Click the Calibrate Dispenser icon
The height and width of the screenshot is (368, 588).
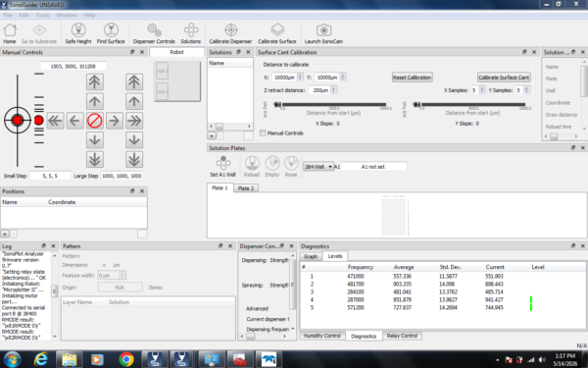click(230, 33)
